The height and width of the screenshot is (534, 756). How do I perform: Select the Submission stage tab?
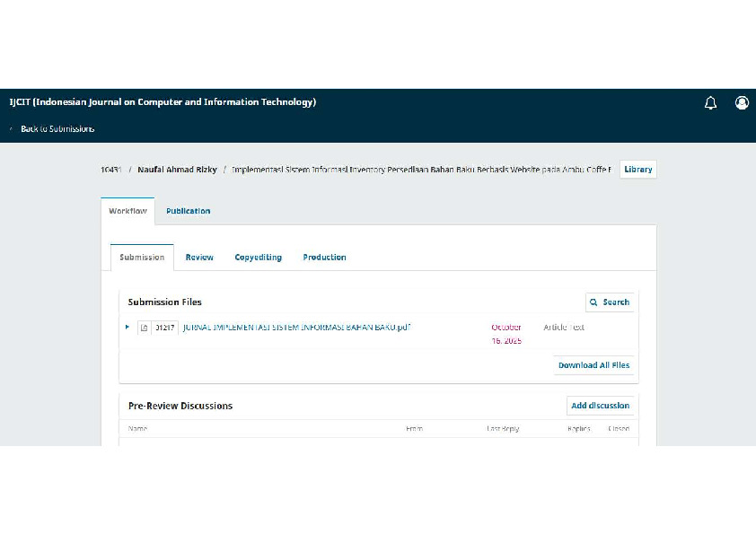click(x=142, y=257)
